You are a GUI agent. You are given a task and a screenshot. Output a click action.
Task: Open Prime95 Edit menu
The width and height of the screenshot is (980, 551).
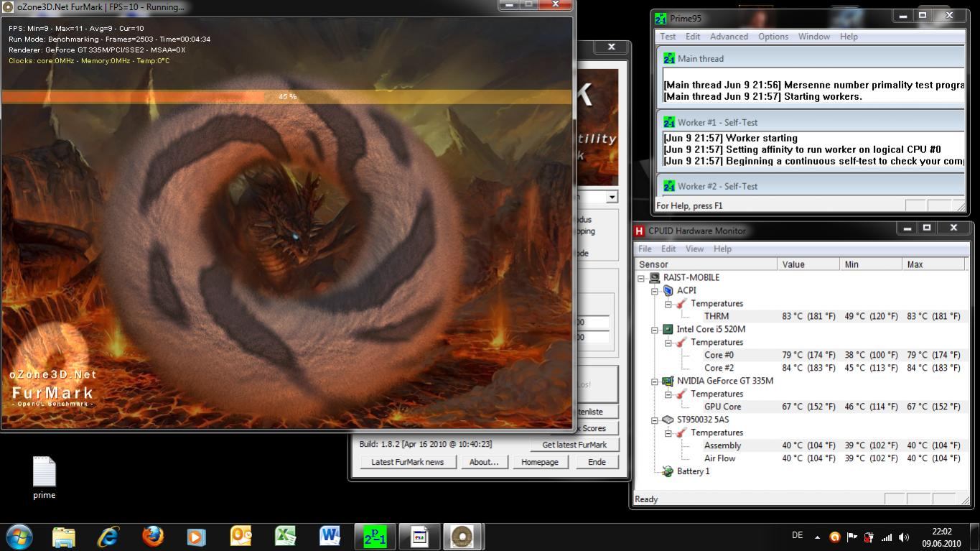tap(693, 37)
